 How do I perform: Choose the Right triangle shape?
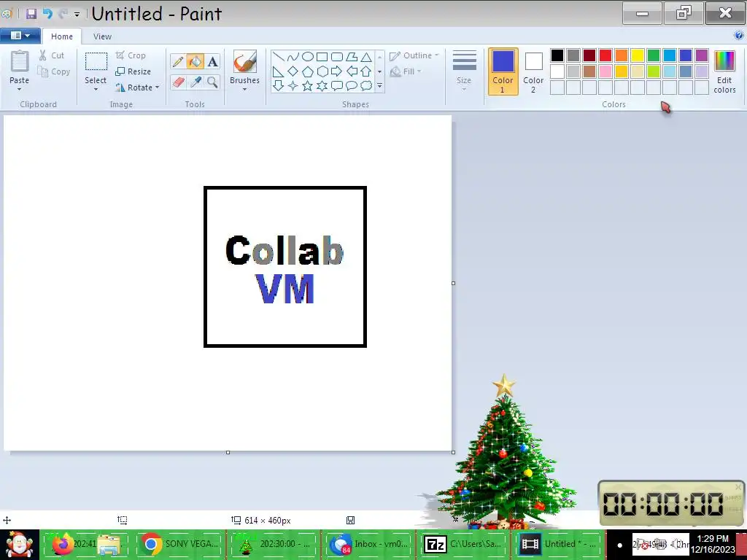279,71
